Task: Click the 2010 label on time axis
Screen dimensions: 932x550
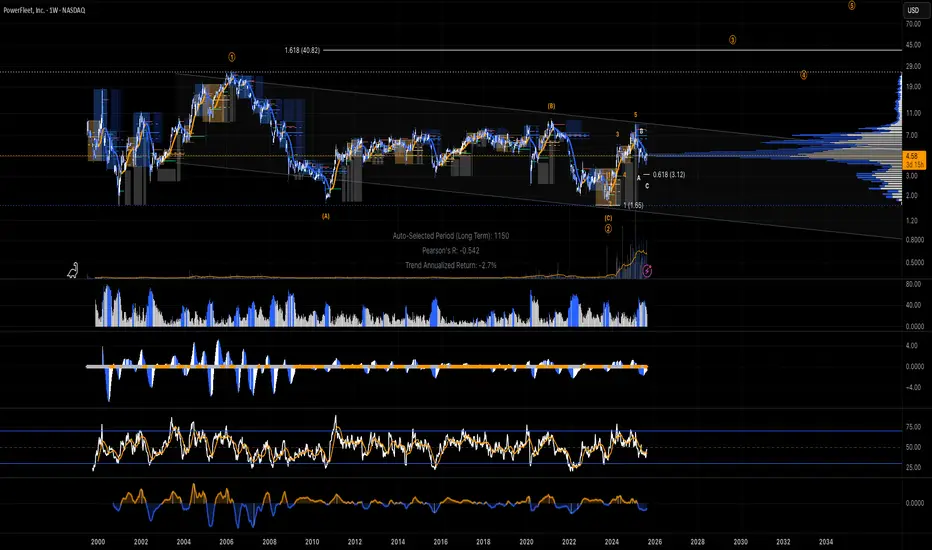Action: point(312,542)
